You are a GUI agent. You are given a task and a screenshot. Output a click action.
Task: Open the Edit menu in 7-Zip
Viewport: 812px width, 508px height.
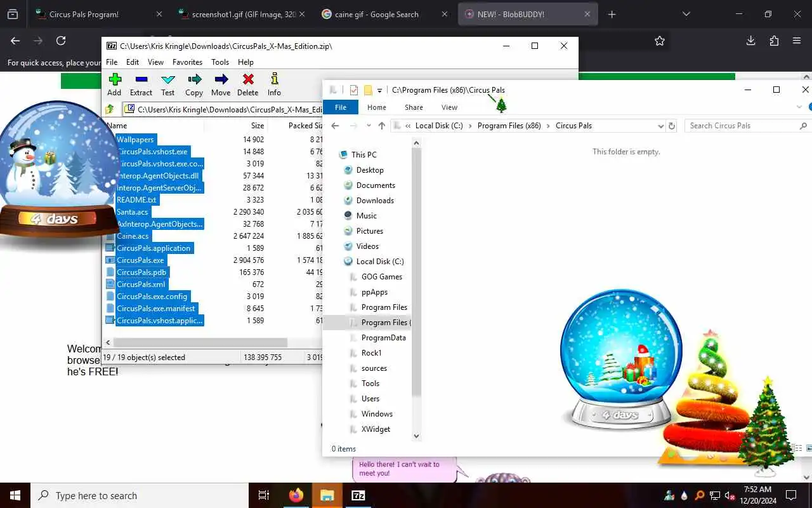pos(133,62)
